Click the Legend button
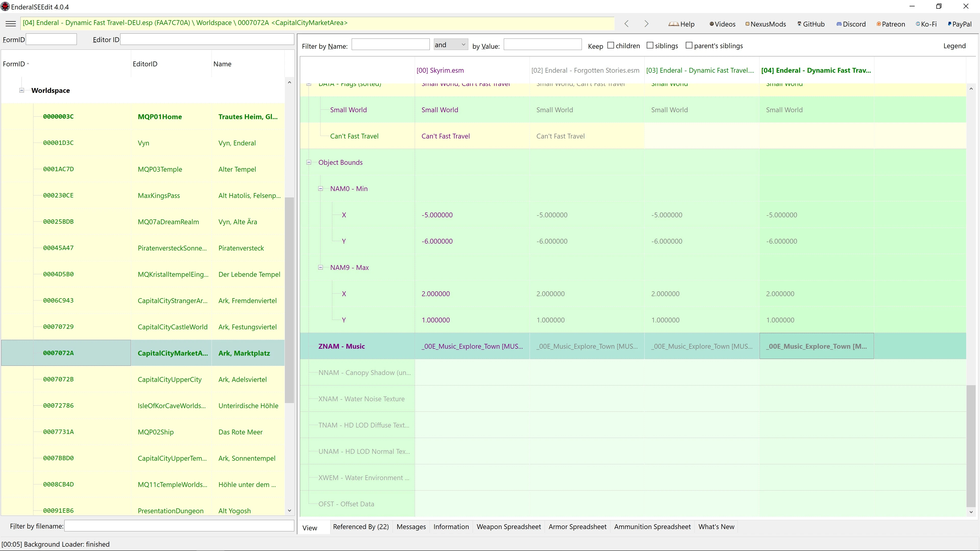Image resolution: width=980 pixels, height=551 pixels. 954,46
